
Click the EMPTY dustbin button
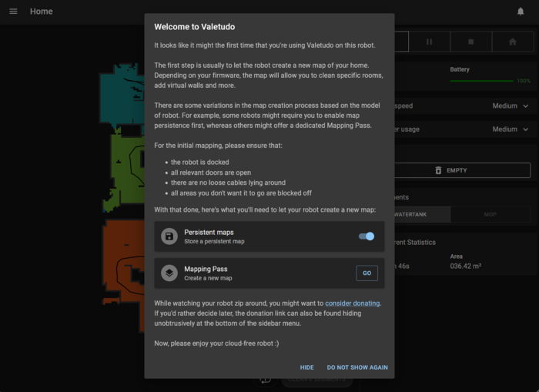pos(462,170)
